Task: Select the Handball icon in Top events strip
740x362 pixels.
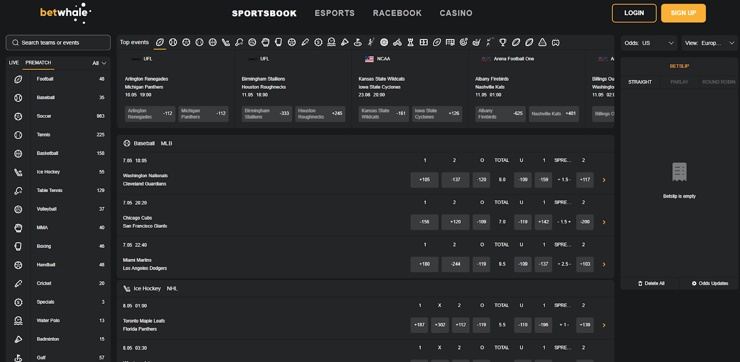Action: 292,42
